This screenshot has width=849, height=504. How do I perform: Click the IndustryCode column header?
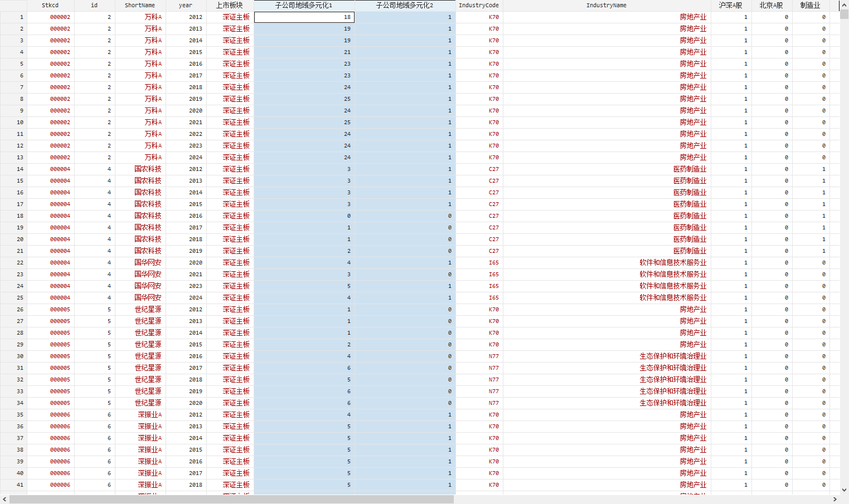coord(479,5)
